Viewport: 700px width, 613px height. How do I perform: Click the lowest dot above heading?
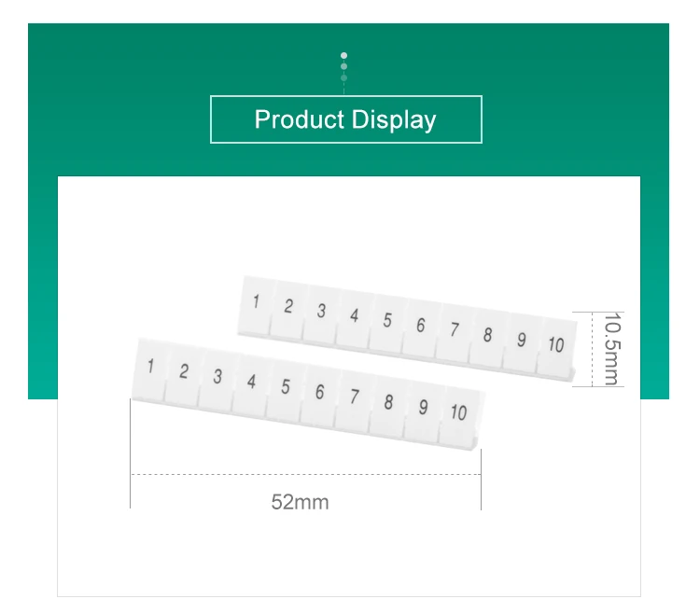point(343,78)
